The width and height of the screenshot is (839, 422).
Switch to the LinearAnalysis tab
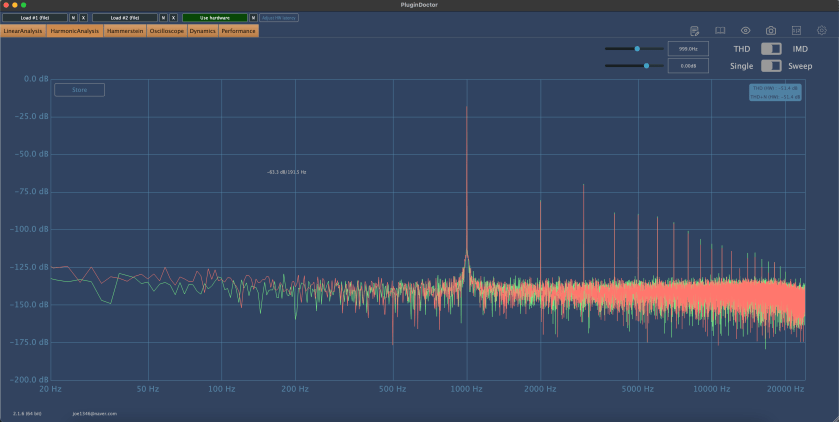[x=23, y=31]
